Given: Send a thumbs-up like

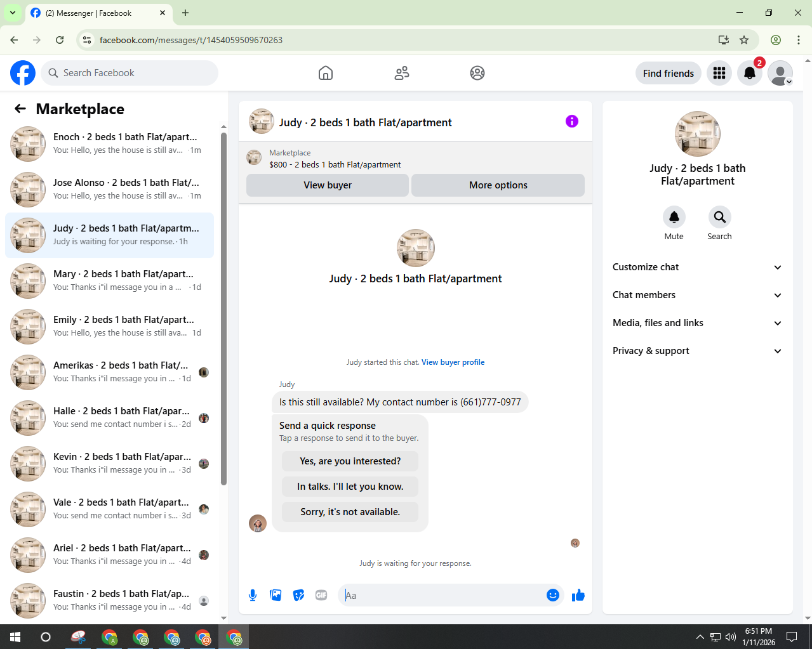Looking at the screenshot, I should [578, 595].
